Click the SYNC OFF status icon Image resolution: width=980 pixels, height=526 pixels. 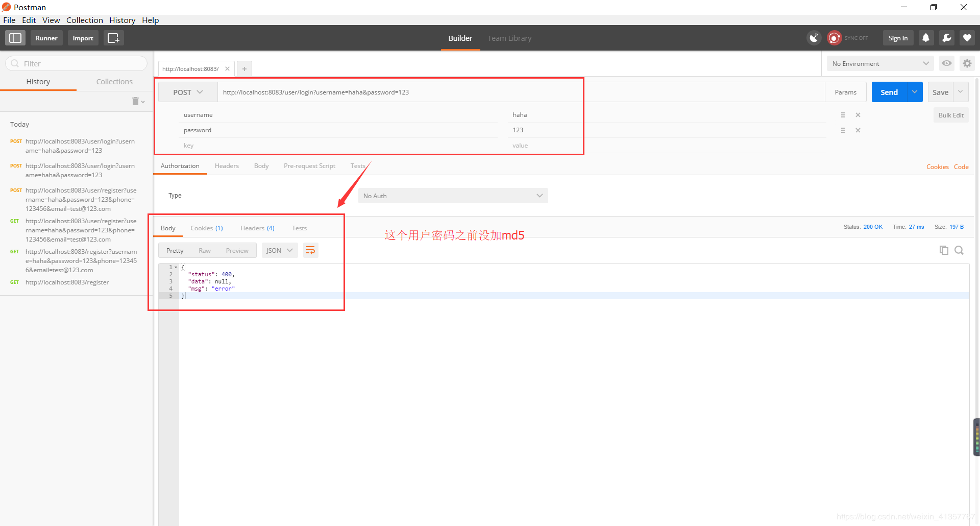(x=834, y=38)
